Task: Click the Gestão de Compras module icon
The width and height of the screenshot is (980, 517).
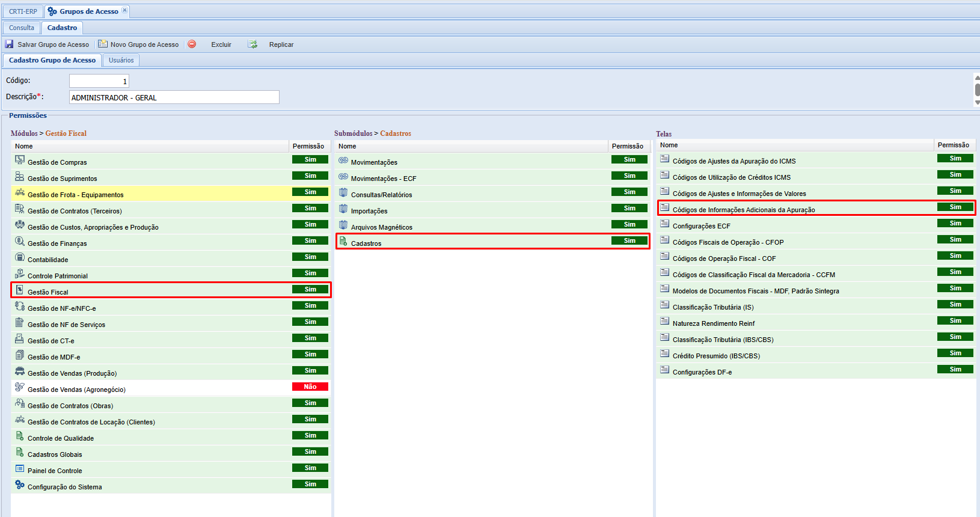Action: (20, 160)
